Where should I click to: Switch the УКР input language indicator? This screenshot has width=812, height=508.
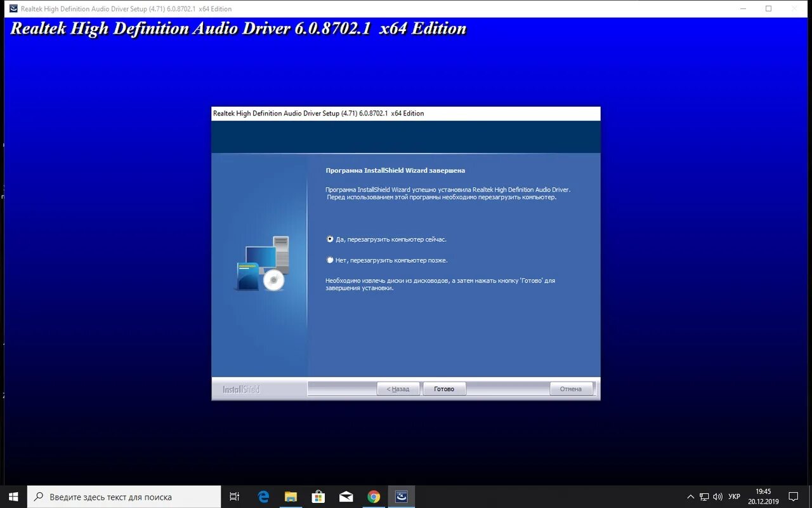pyautogui.click(x=734, y=497)
